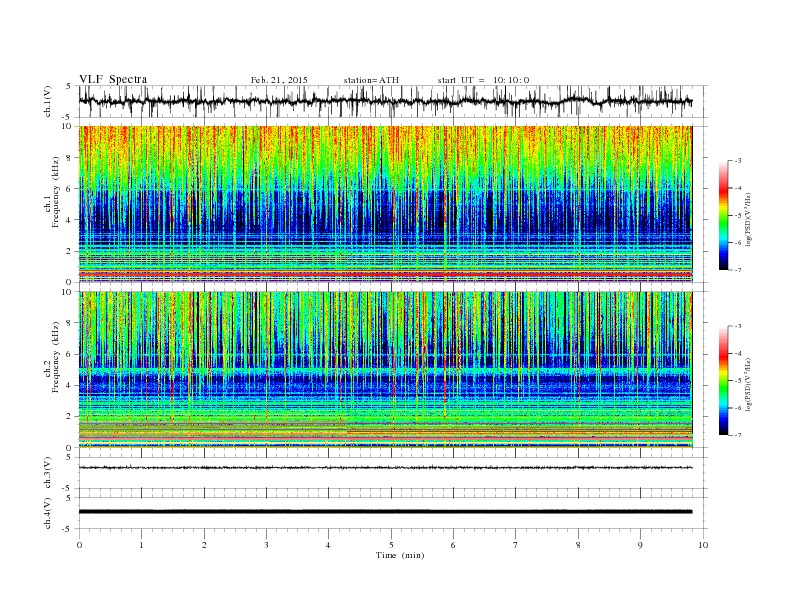Select the "ch.1(V)" waveform axis label
The width and height of the screenshot is (792, 612).
pyautogui.click(x=48, y=101)
